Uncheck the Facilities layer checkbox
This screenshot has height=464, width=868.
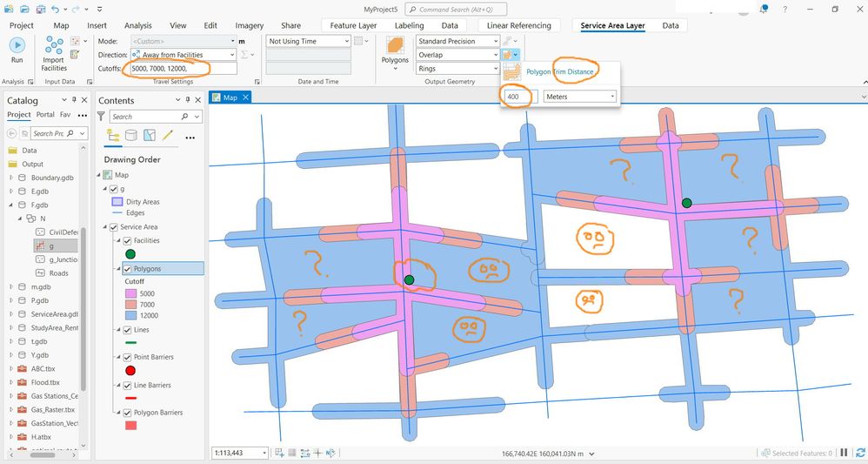pos(127,240)
